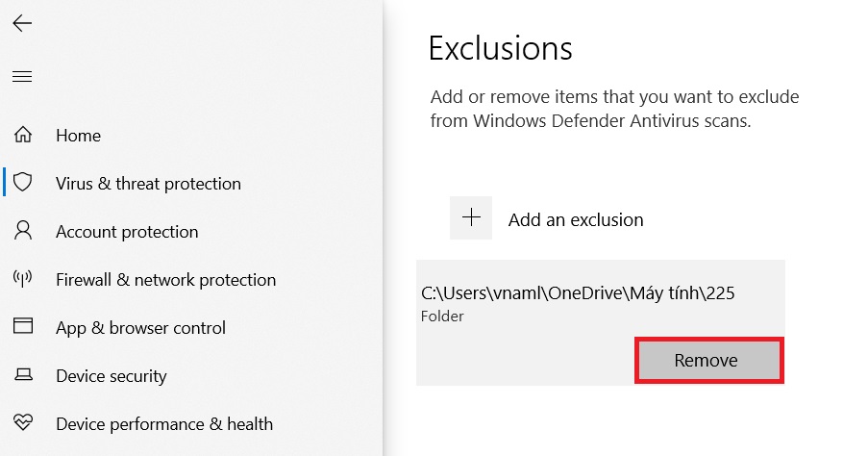Click the Account protection person icon
The width and height of the screenshot is (868, 456).
[x=23, y=231]
